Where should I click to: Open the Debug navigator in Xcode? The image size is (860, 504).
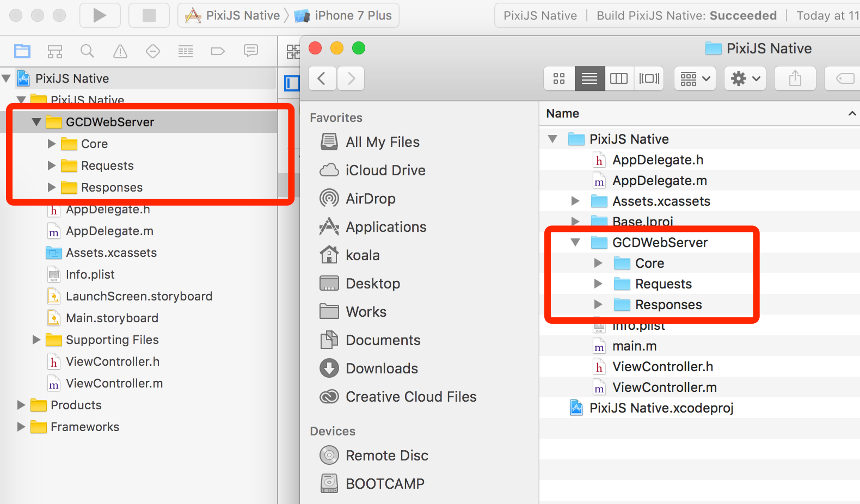pos(186,52)
